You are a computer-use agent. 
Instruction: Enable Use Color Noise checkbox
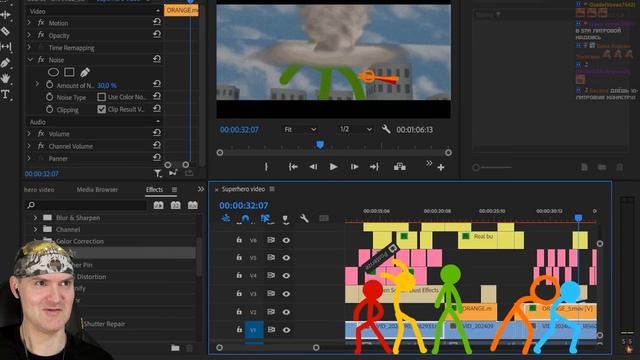(x=102, y=97)
